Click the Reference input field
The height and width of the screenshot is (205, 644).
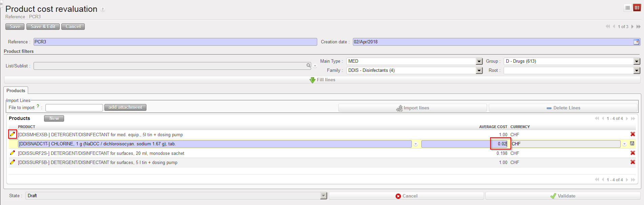point(175,42)
